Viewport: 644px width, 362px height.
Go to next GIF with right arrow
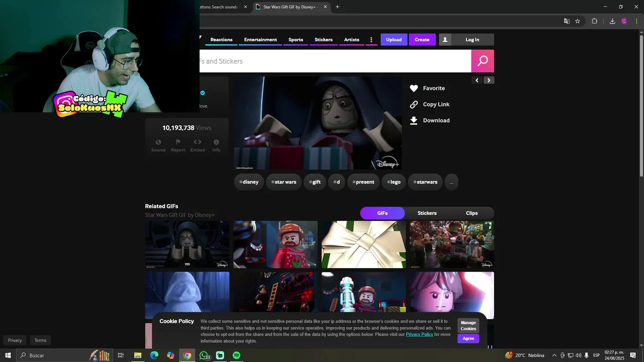(489, 80)
